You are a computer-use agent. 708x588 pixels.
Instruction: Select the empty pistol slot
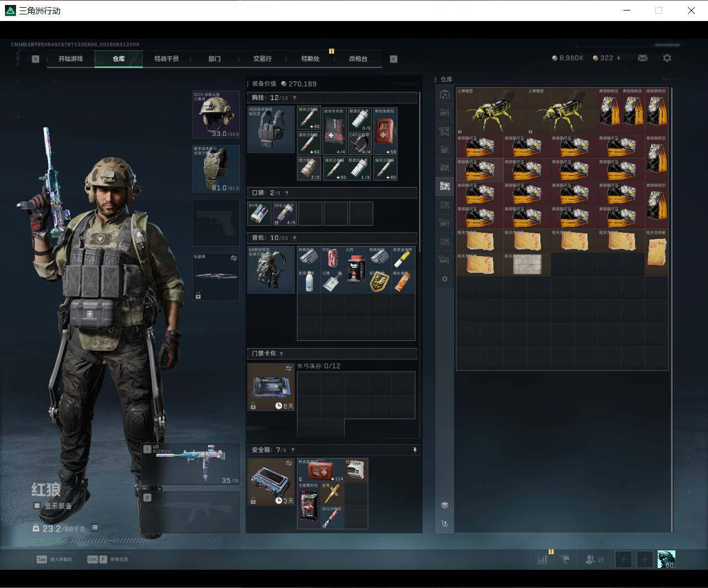point(216,223)
